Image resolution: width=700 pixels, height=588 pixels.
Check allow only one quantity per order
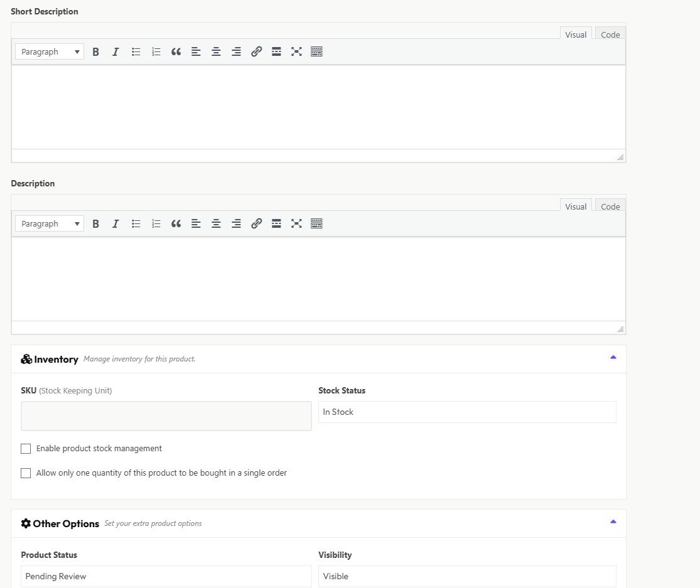(26, 473)
